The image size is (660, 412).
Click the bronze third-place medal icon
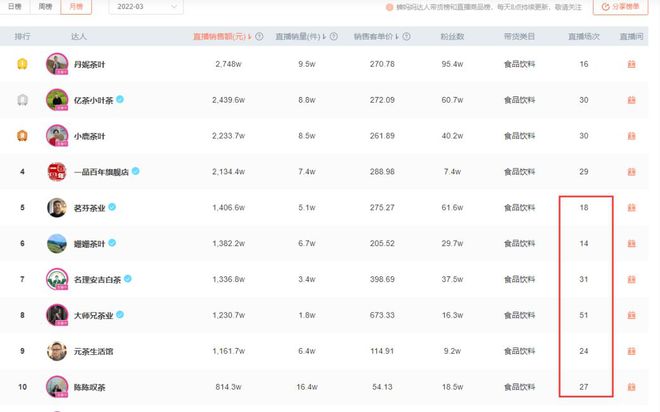[22, 136]
